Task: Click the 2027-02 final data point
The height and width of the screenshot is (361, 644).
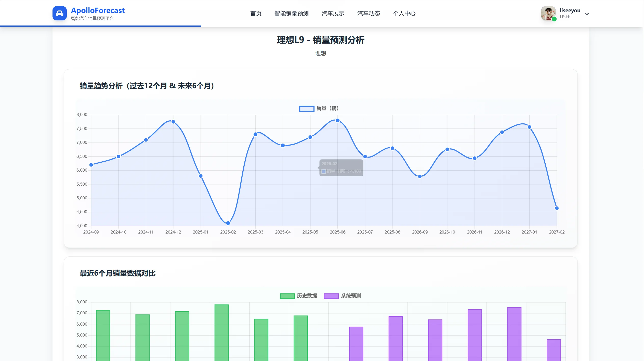Action: tap(557, 208)
